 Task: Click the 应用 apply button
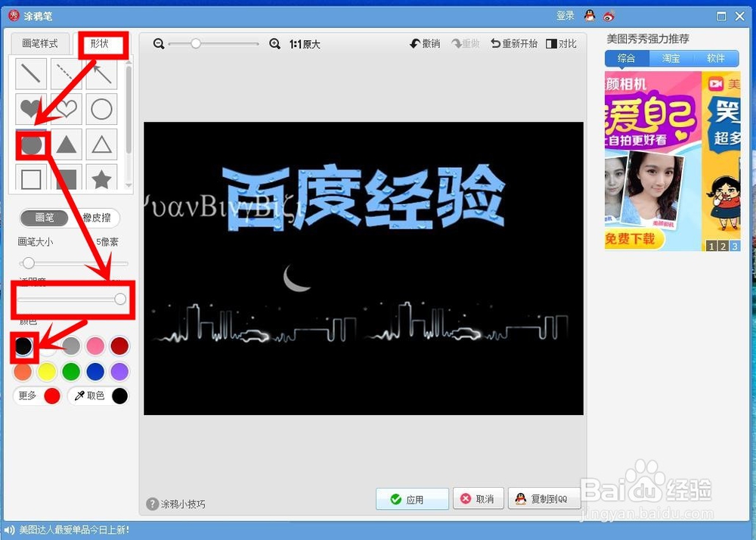pos(412,499)
